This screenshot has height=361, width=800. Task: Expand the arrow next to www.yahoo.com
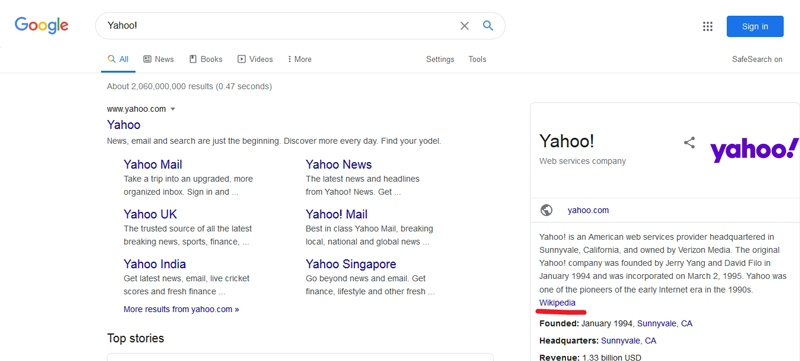click(173, 109)
